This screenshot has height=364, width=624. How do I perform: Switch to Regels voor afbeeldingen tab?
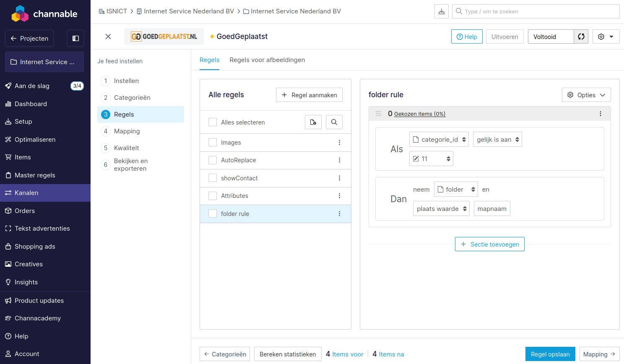click(x=267, y=60)
